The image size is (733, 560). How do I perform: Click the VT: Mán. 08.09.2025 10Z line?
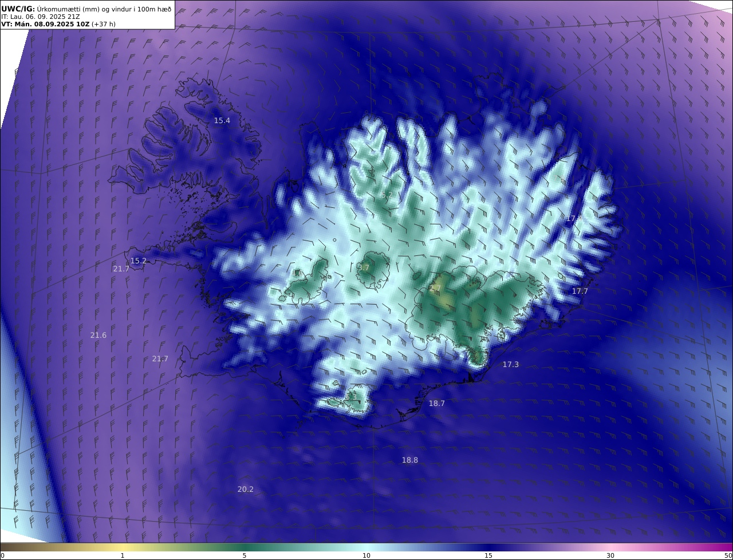coord(45,25)
